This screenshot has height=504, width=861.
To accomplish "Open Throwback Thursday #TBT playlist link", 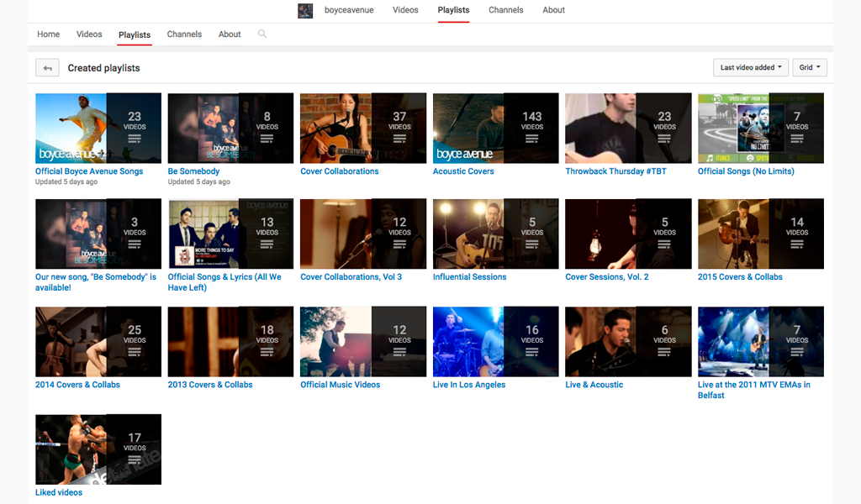I will 615,171.
